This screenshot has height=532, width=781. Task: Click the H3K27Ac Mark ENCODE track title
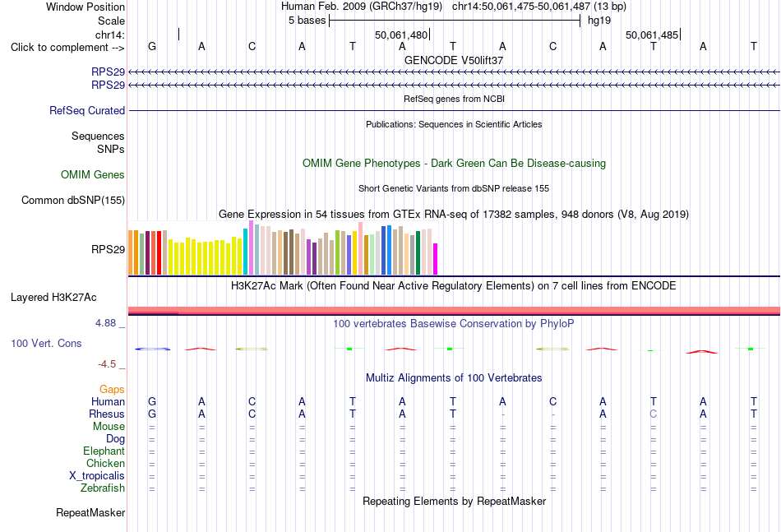coord(454,286)
